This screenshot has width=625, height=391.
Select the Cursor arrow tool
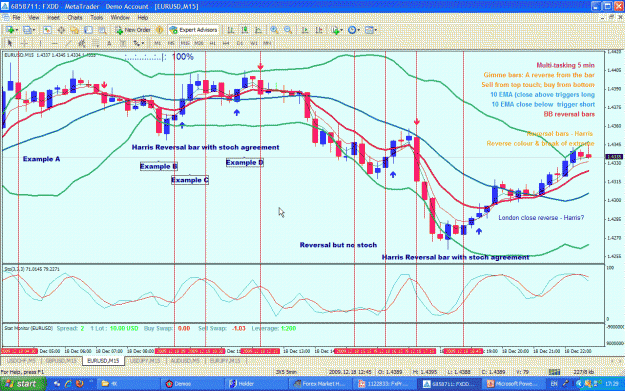[10, 43]
